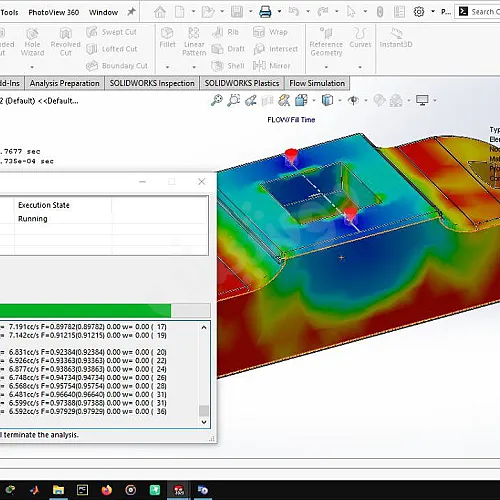Select the Shell feature tool
The height and width of the screenshot is (500, 500).
tap(228, 66)
